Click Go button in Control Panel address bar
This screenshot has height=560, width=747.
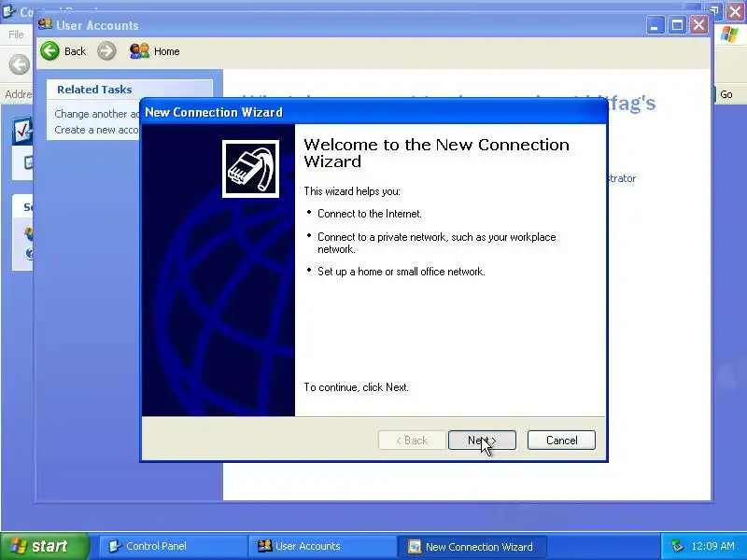(x=726, y=94)
